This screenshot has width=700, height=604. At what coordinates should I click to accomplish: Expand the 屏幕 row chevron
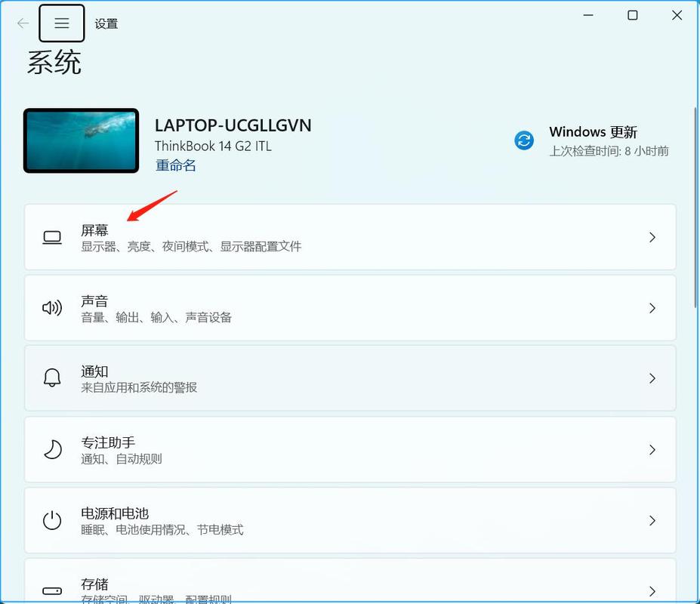click(x=652, y=237)
